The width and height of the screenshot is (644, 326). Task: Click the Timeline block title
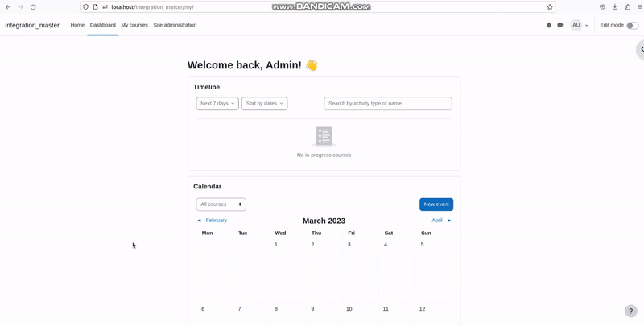coord(207,87)
